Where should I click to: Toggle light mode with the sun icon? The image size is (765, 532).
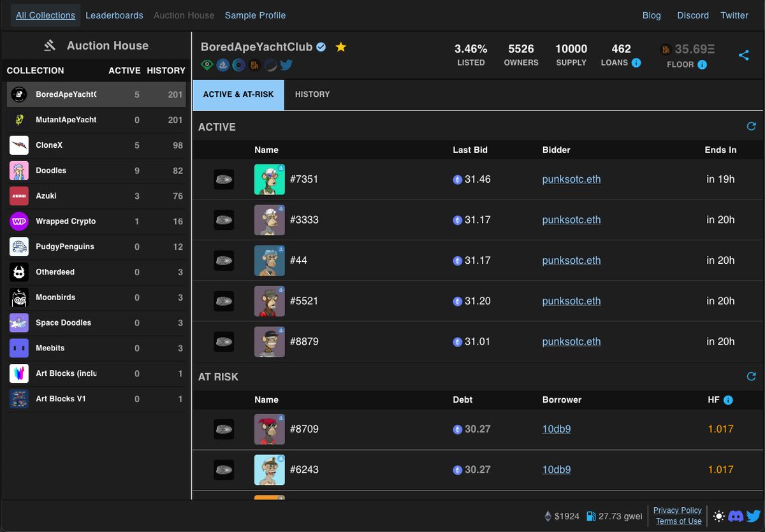[x=719, y=516]
